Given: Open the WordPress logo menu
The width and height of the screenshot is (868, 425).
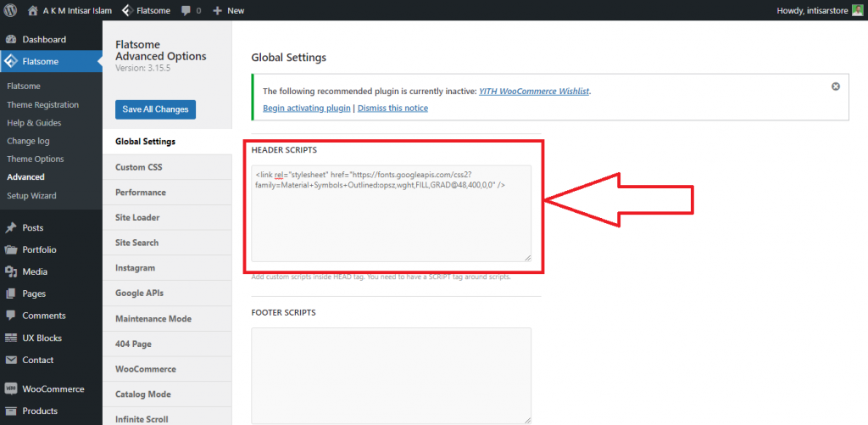Looking at the screenshot, I should [x=11, y=10].
